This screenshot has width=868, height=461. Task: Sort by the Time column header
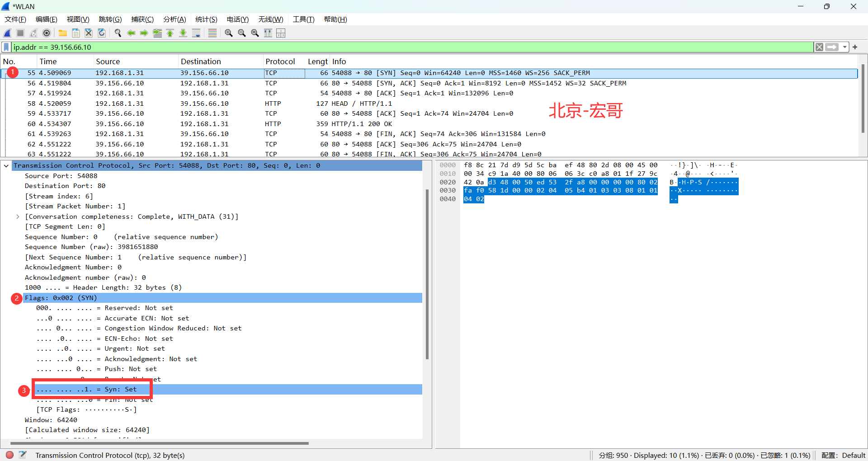pyautogui.click(x=65, y=61)
